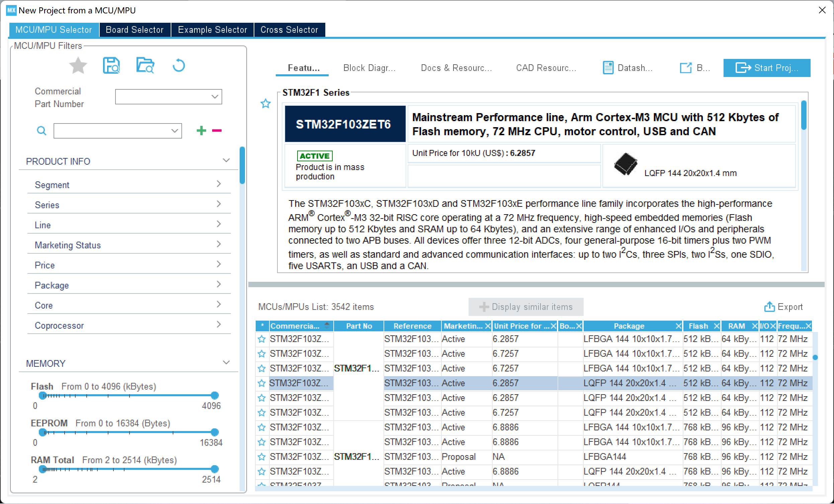Open the search text combo box dropdown
Viewport: 834px width, 504px height.
tap(175, 131)
